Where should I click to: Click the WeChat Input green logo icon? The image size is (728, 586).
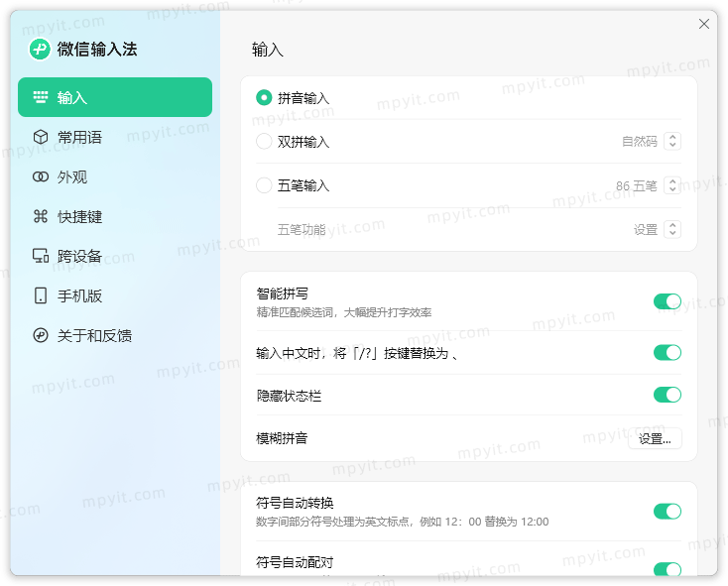point(40,49)
